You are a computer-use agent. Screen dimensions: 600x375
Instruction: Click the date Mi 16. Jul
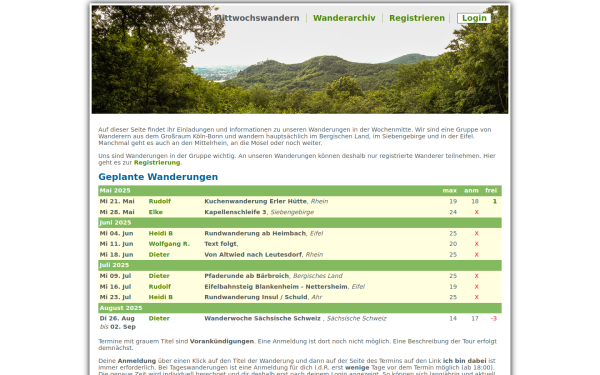116,287
